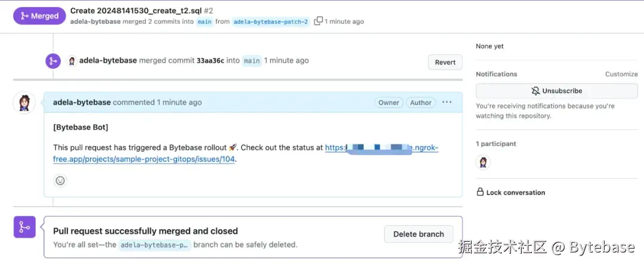
Task: Add a reaction with the smiley icon
Action: click(60, 180)
